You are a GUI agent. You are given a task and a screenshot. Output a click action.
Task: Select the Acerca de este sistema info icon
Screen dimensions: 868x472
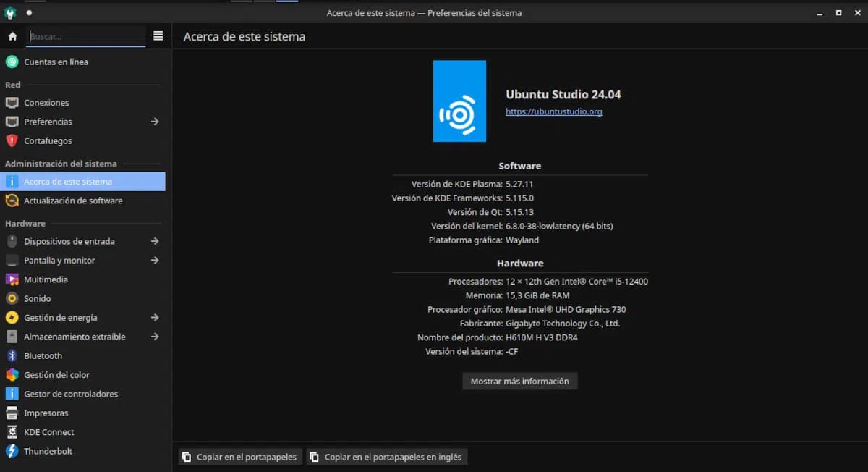point(12,182)
